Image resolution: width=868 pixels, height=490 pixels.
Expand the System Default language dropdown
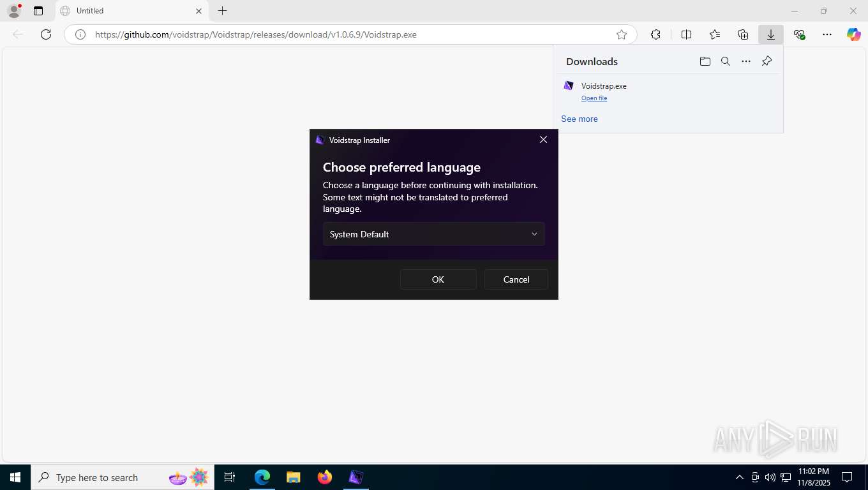click(x=434, y=234)
